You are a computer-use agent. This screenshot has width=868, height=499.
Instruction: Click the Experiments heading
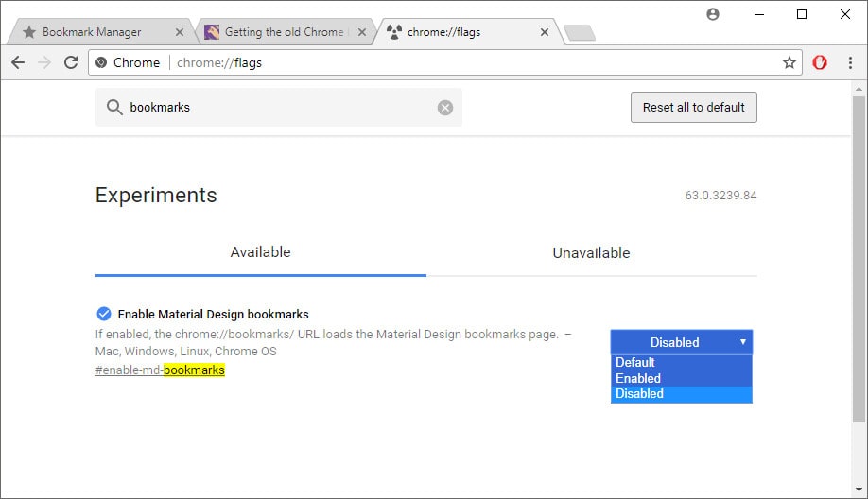coord(156,196)
